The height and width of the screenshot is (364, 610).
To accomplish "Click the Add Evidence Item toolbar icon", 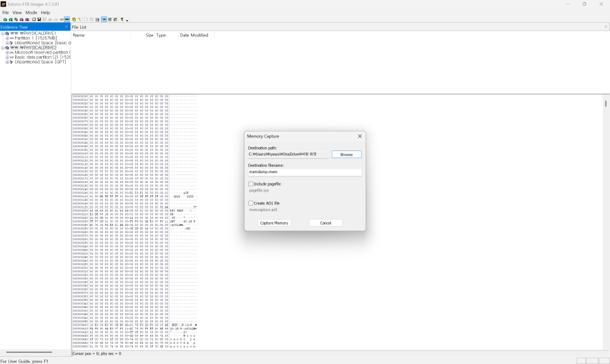I will (x=5, y=20).
